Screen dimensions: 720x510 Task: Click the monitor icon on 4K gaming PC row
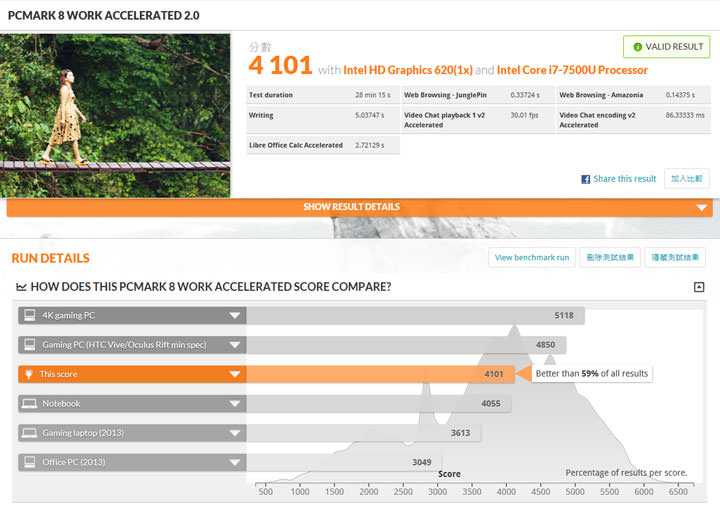(30, 315)
